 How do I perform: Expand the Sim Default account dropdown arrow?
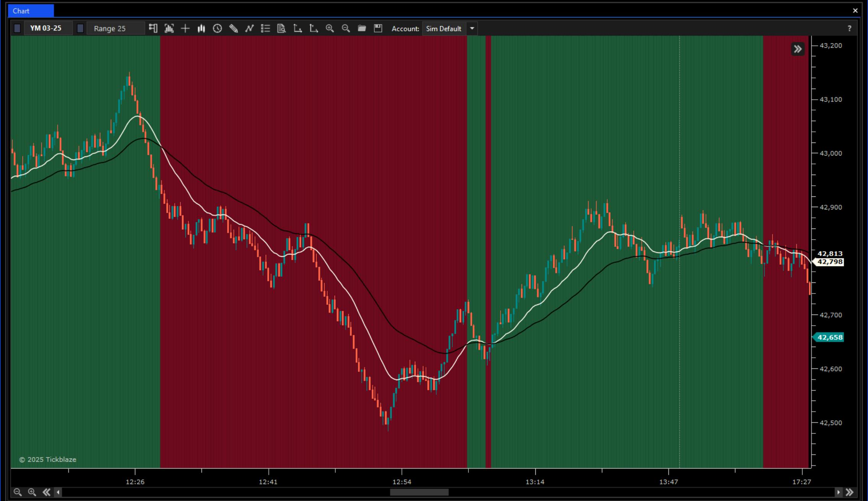tap(472, 28)
